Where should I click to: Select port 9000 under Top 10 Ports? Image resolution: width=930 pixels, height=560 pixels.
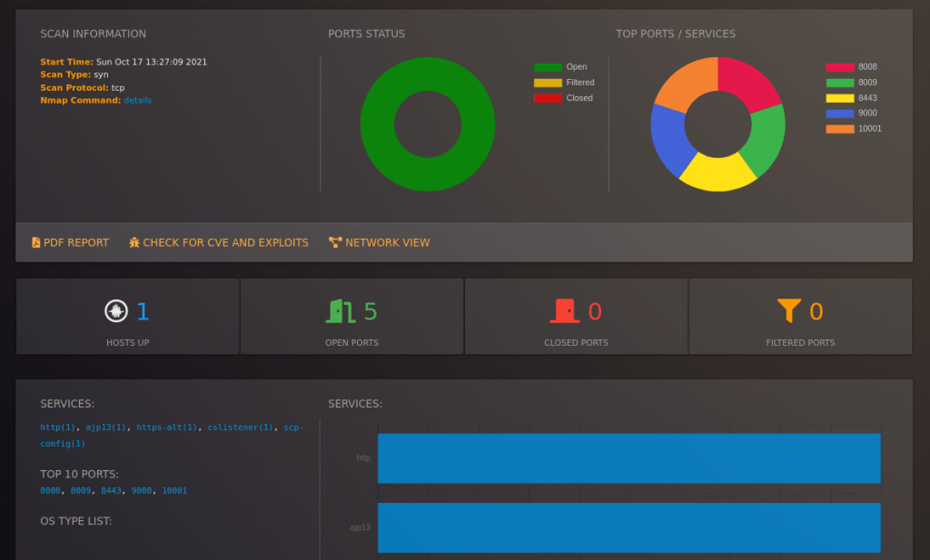coord(143,490)
